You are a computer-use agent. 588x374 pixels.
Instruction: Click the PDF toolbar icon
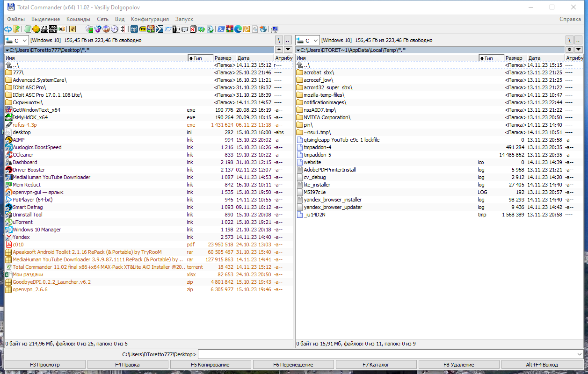tap(143, 29)
